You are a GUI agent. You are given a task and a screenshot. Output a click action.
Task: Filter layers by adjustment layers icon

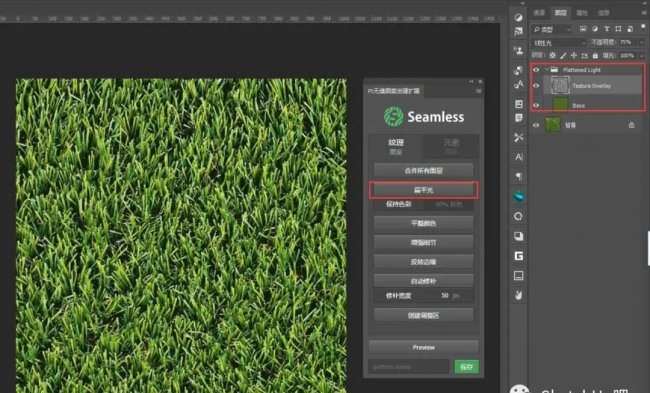(595, 29)
